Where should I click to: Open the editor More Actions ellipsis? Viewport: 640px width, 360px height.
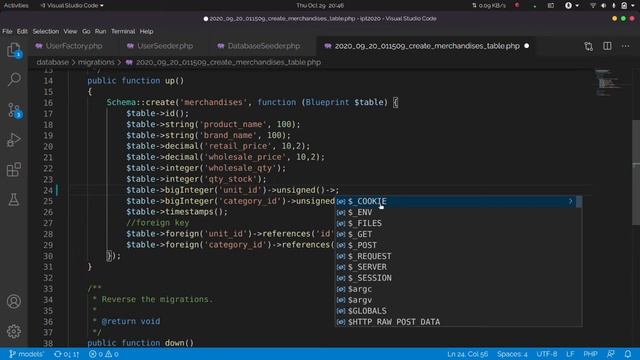click(x=625, y=46)
